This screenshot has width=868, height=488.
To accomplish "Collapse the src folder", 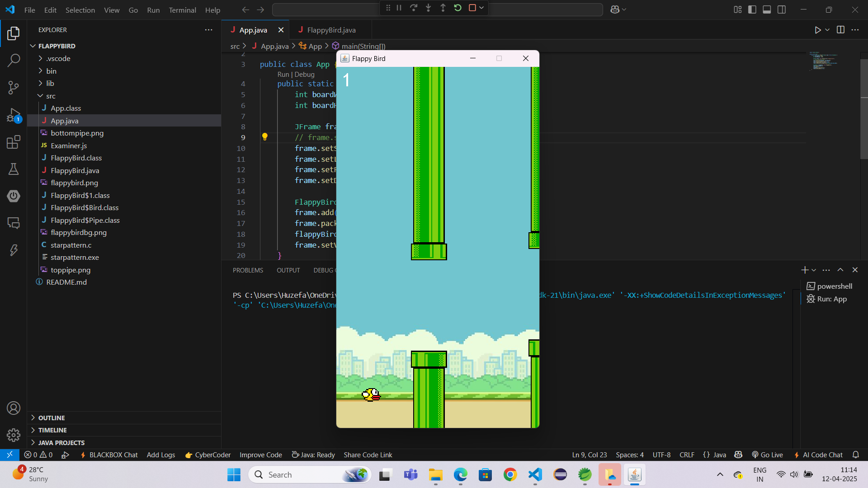I will pos(40,96).
